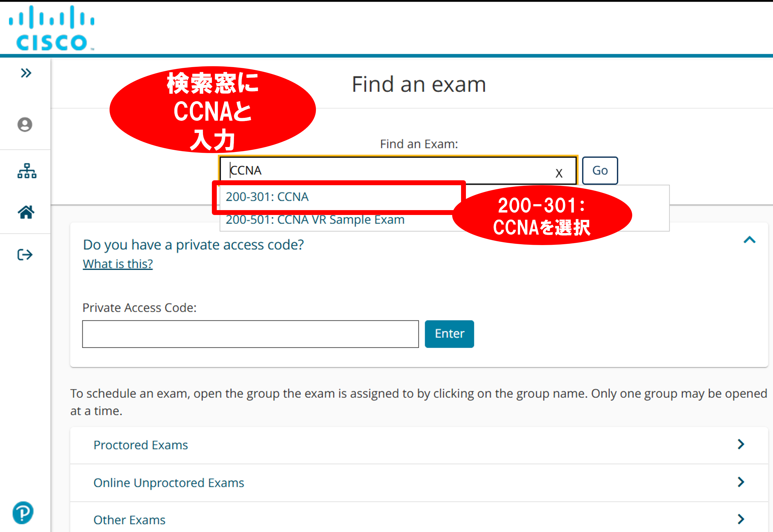The height and width of the screenshot is (532, 773).
Task: Select 200-501: CCNA VR Sample Exam suggestion
Action: pyautogui.click(x=315, y=220)
